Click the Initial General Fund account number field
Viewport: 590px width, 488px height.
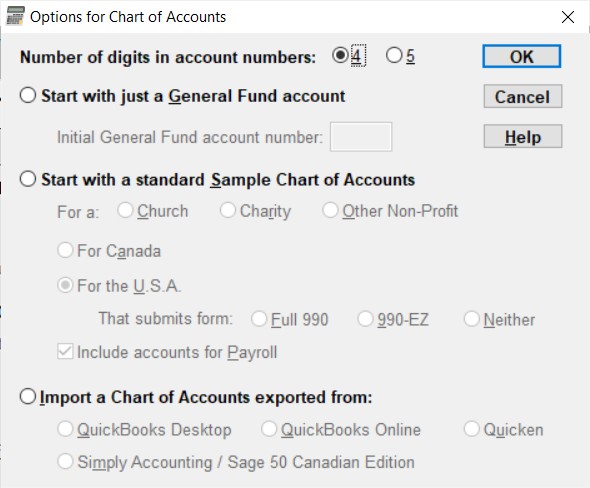point(361,137)
